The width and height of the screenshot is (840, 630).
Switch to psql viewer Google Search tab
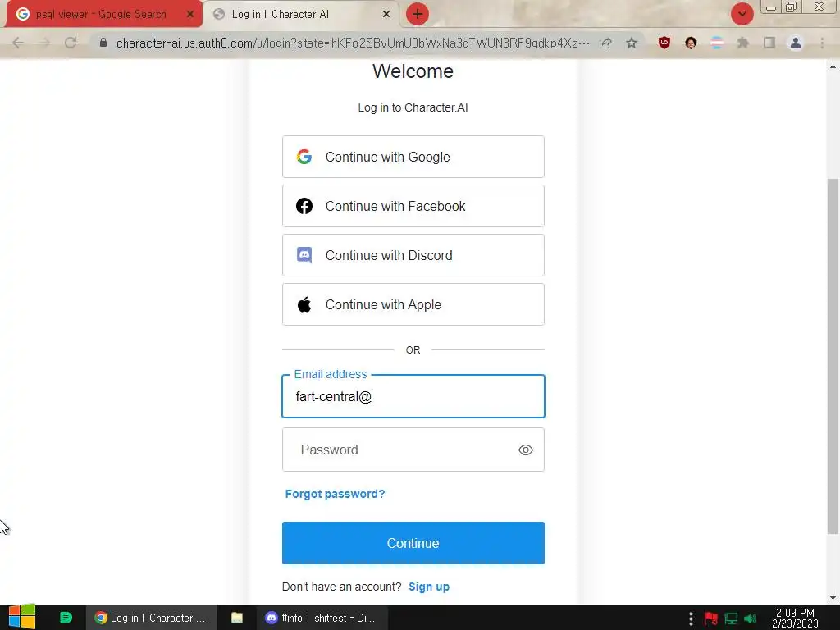pyautogui.click(x=104, y=14)
